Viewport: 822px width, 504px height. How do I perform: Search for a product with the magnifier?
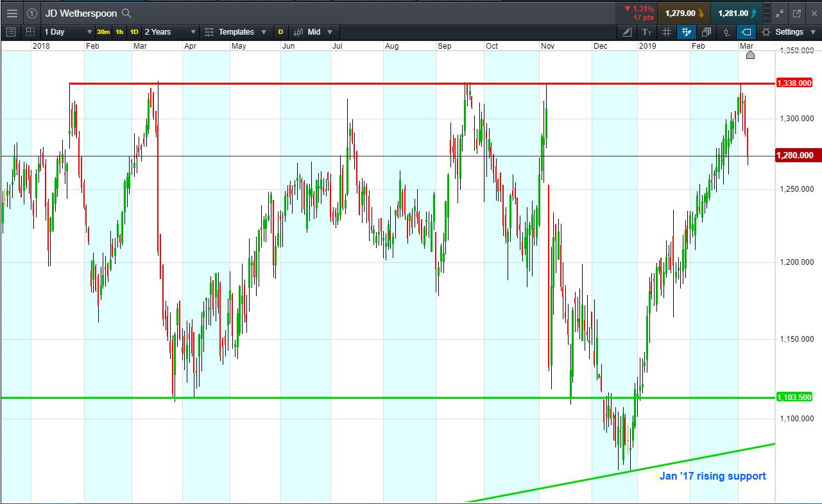coord(126,13)
